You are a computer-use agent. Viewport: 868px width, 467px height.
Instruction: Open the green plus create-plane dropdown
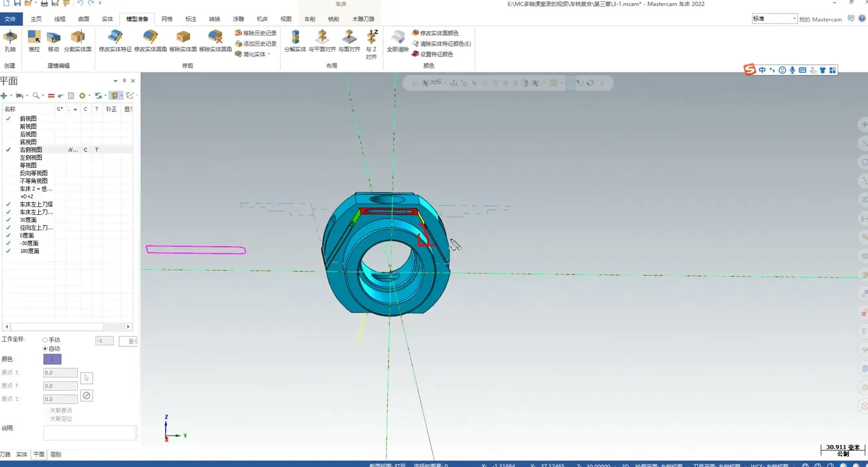(11, 96)
